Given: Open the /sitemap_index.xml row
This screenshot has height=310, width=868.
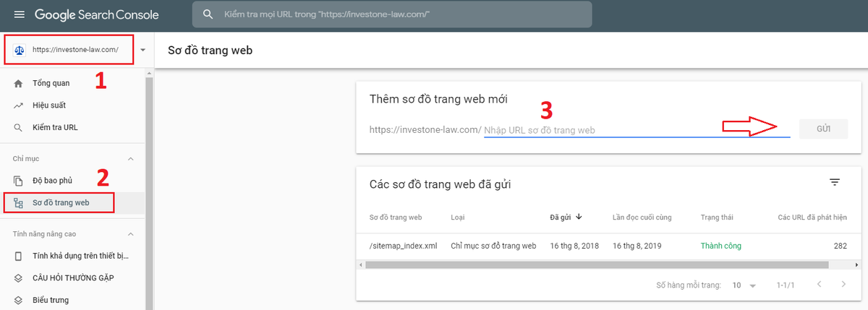Looking at the screenshot, I should (x=608, y=246).
